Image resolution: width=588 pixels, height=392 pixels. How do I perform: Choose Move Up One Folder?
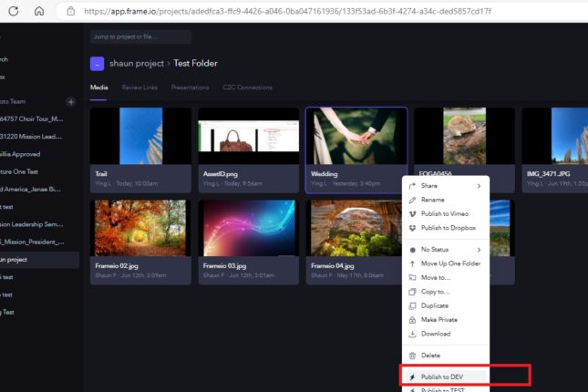[450, 263]
